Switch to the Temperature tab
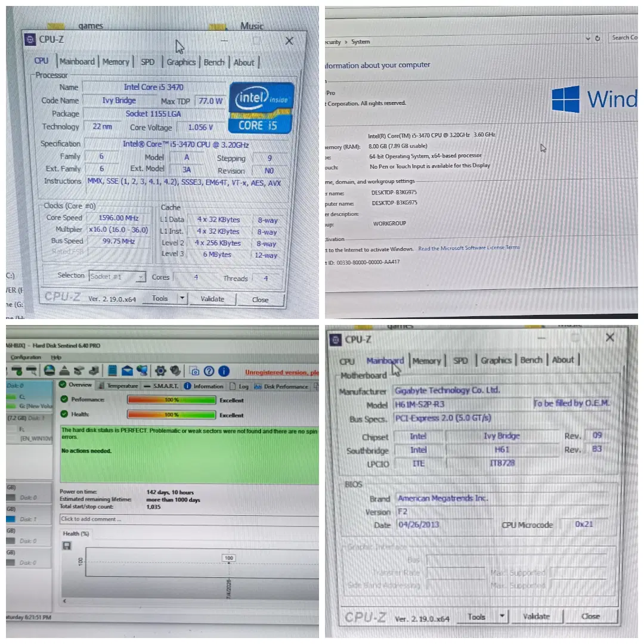The image size is (644, 644). coord(119,386)
